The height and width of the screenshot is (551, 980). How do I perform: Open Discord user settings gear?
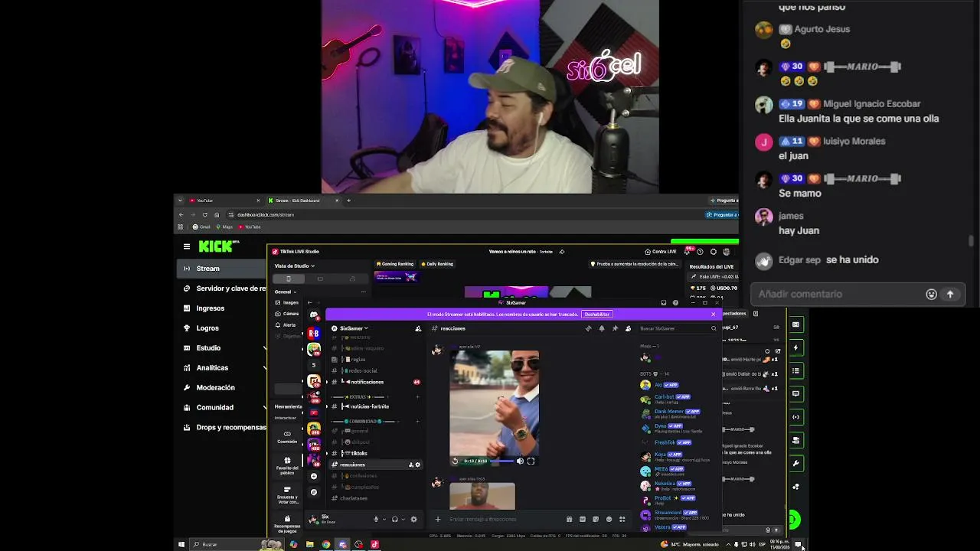point(414,519)
